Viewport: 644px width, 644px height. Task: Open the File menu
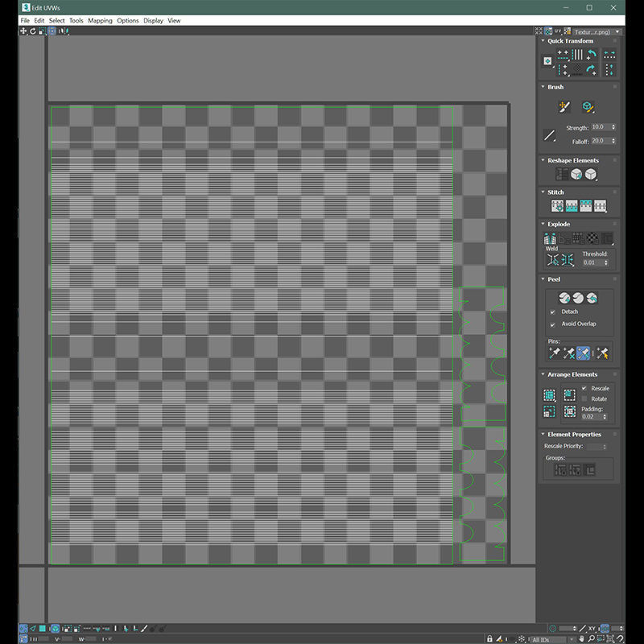[x=25, y=20]
